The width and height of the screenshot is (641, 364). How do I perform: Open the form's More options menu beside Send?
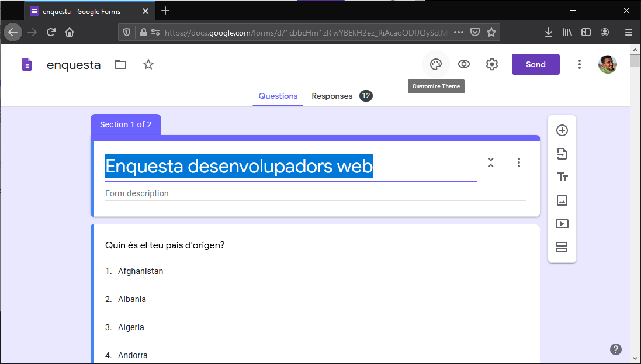tap(579, 64)
